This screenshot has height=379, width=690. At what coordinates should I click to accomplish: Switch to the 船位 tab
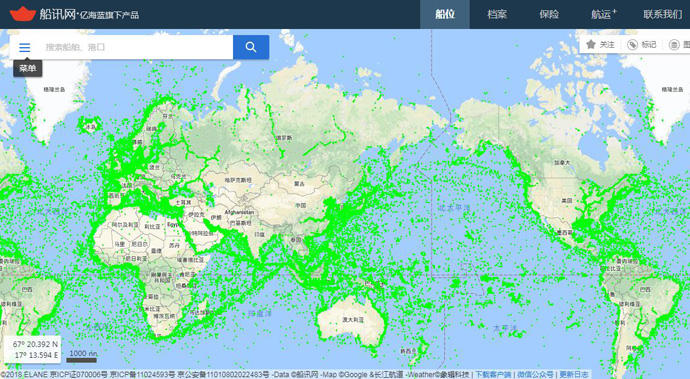[x=444, y=14]
